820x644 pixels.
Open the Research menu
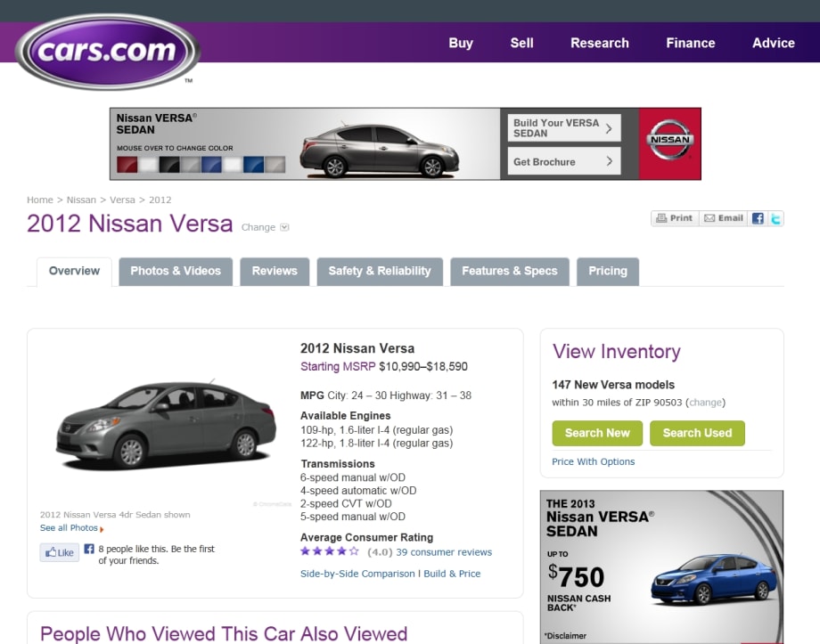[599, 43]
